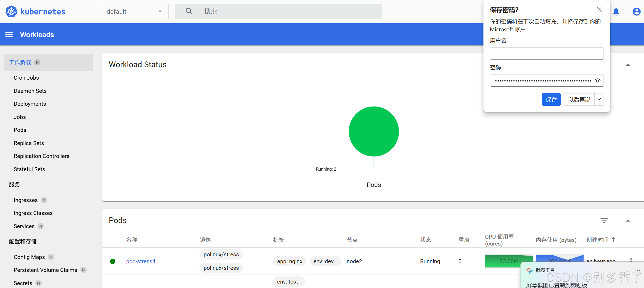This screenshot has width=644, height=288.
Task: Go to Stateful Sets in sidebar
Action: pos(29,169)
